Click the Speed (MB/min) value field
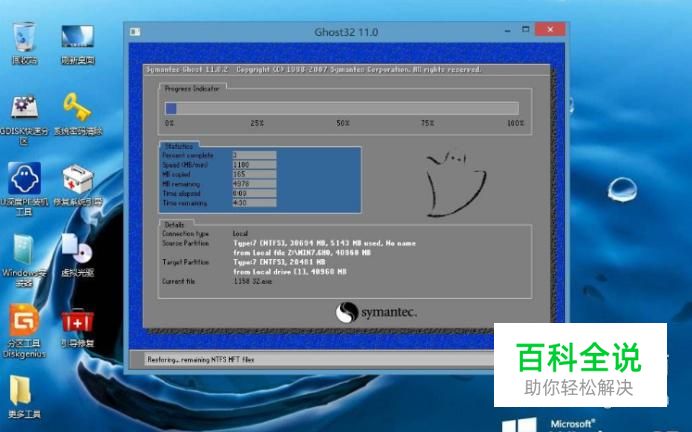Screen dimensions: 692x432 [254, 165]
